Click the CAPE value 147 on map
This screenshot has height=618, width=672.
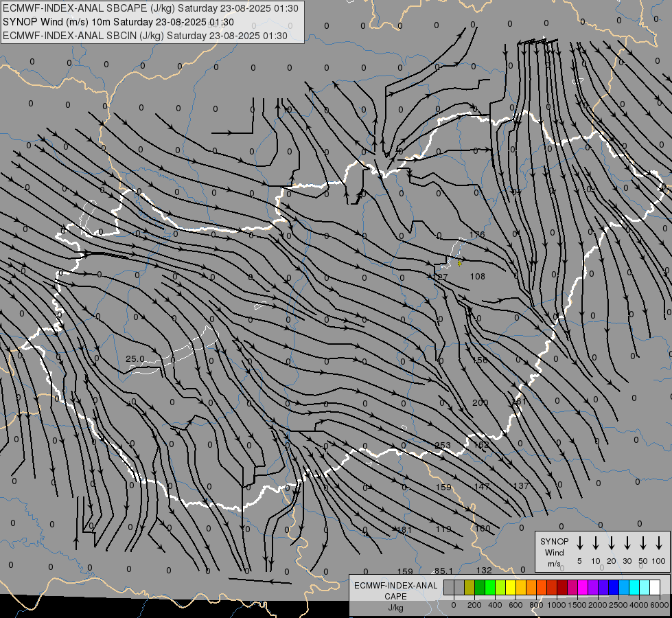coord(482,487)
